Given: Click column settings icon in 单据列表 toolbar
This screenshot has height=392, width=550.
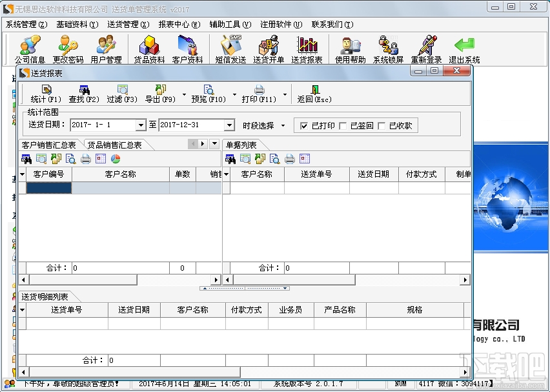Looking at the screenshot, I should [x=305, y=159].
